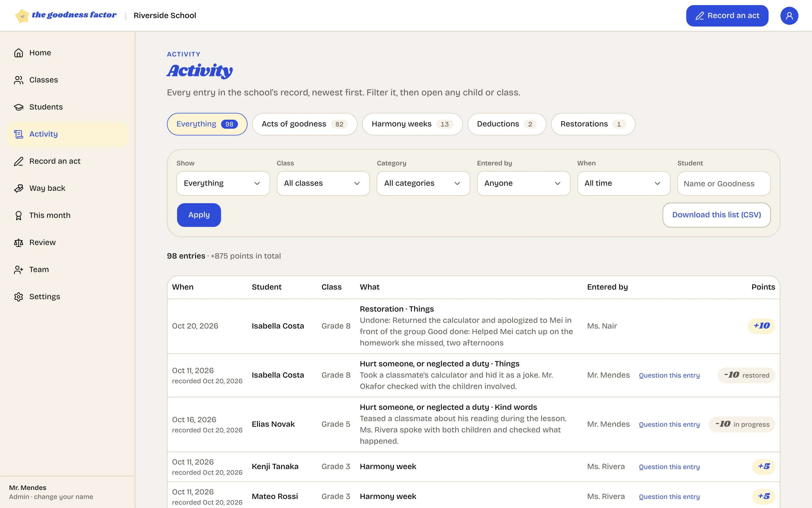Screen dimensions: 812x508
Task: Select the Restorations tab
Action: [593, 124]
